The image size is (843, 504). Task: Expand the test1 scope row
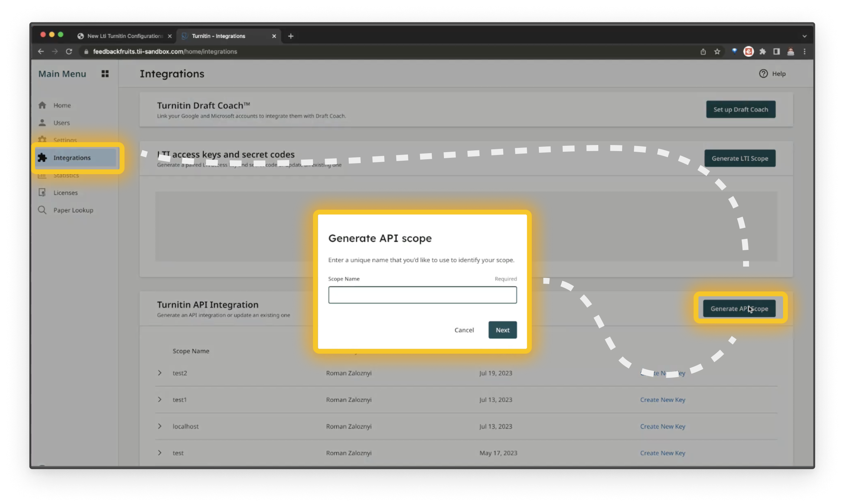(x=160, y=400)
